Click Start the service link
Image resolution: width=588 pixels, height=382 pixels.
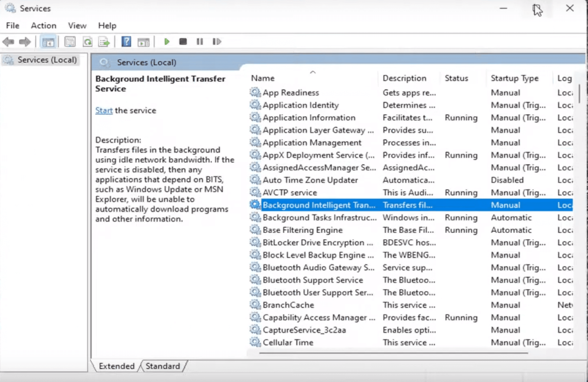point(104,110)
